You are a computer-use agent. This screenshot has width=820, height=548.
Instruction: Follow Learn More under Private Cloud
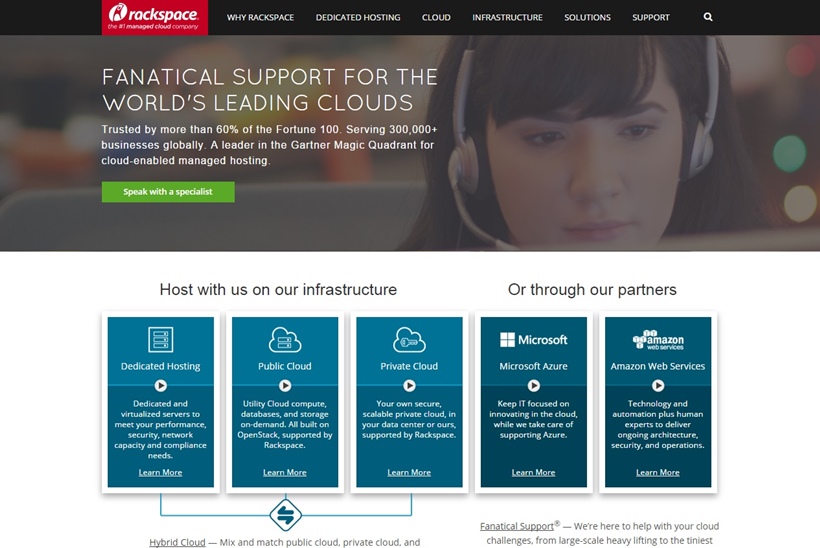(x=409, y=472)
